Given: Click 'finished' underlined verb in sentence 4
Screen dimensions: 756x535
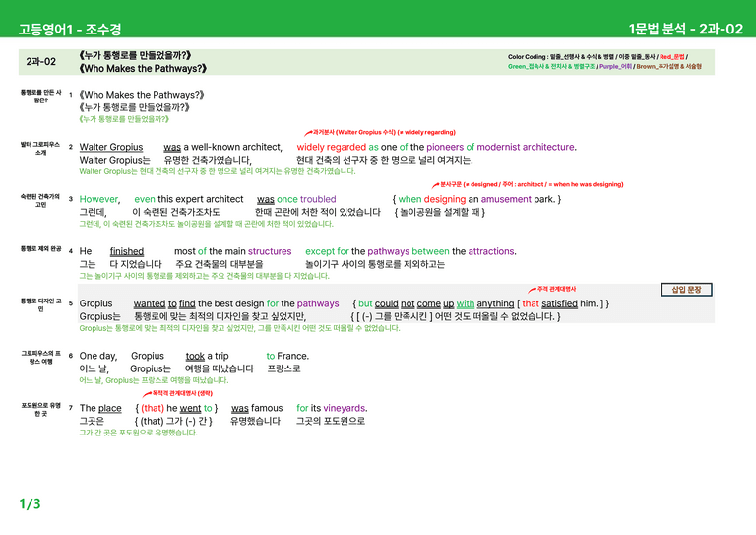Looking at the screenshot, I should click(x=127, y=251).
